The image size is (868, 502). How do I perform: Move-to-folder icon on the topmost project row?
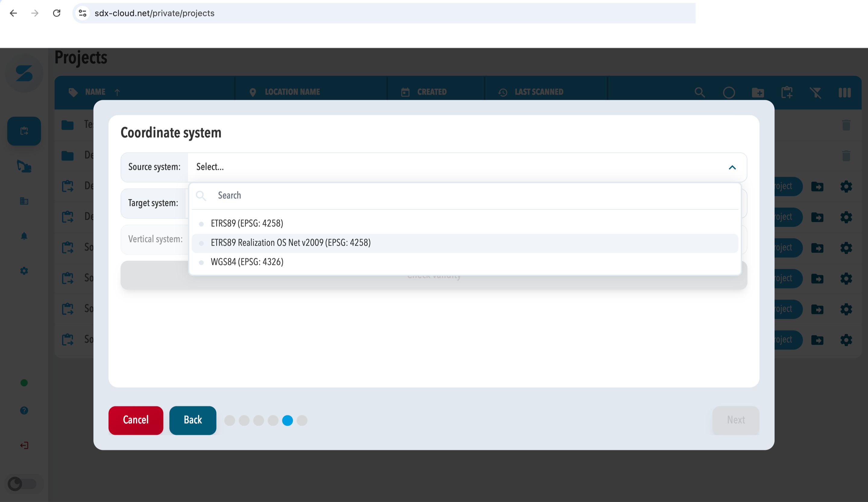817,186
